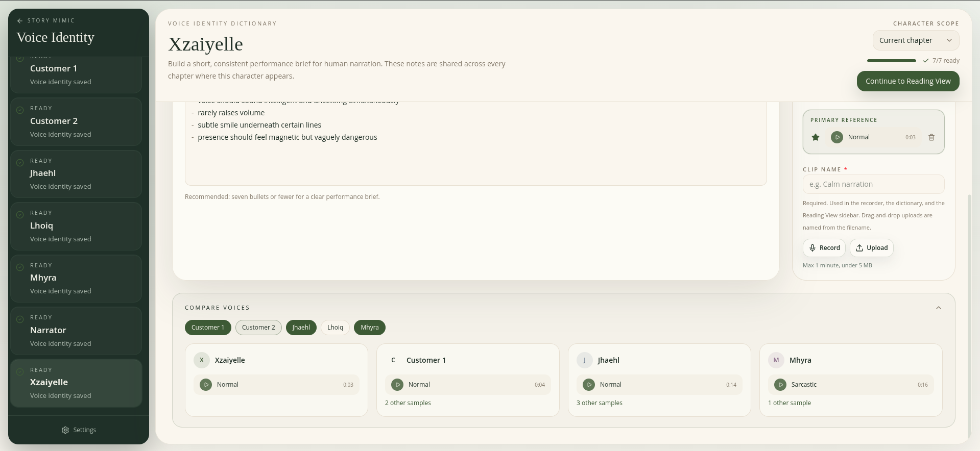Image resolution: width=980 pixels, height=451 pixels.
Task: Select Mhyra in the sidebar
Action: (x=76, y=279)
